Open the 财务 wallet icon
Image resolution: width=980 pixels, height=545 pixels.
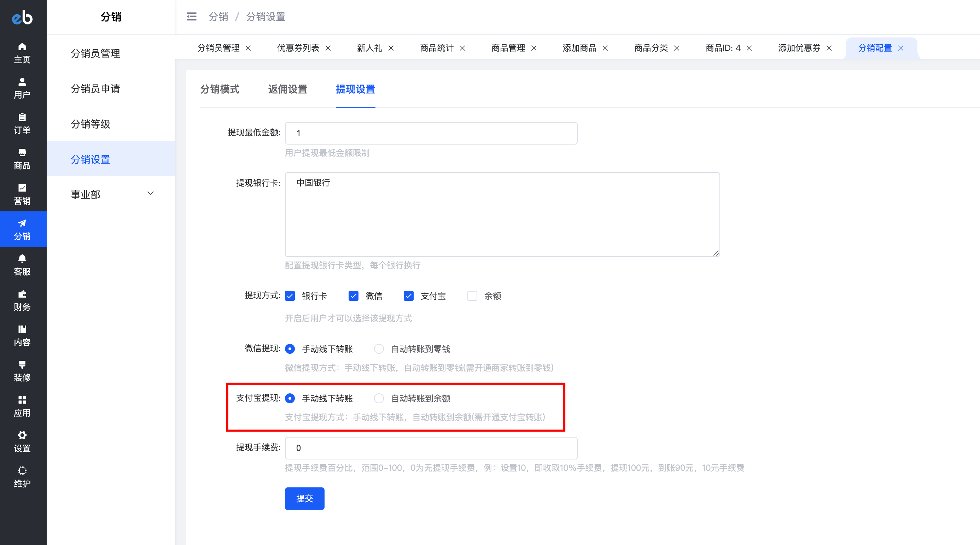[x=22, y=294]
